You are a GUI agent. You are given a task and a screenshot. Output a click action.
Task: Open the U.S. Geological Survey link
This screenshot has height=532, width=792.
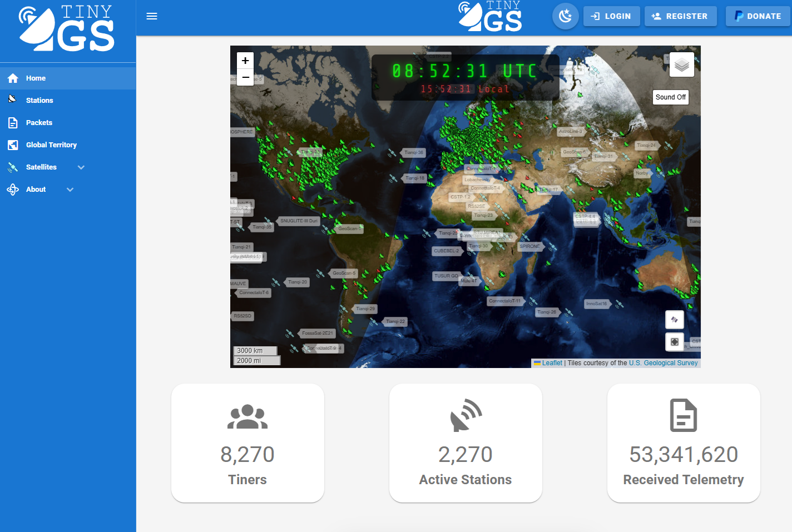click(663, 362)
